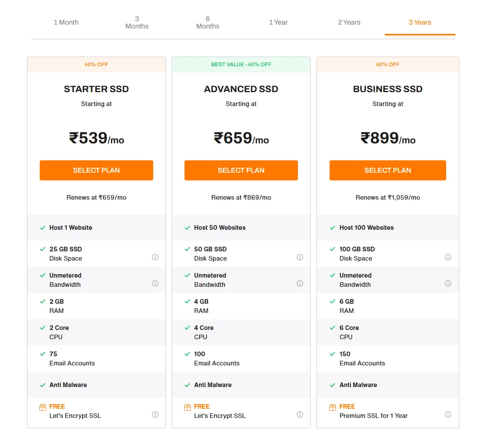The height and width of the screenshot is (448, 477).
Task: Click the info icon beside Advanced SSD Unmetered Bandwidth
Action: pyautogui.click(x=300, y=283)
